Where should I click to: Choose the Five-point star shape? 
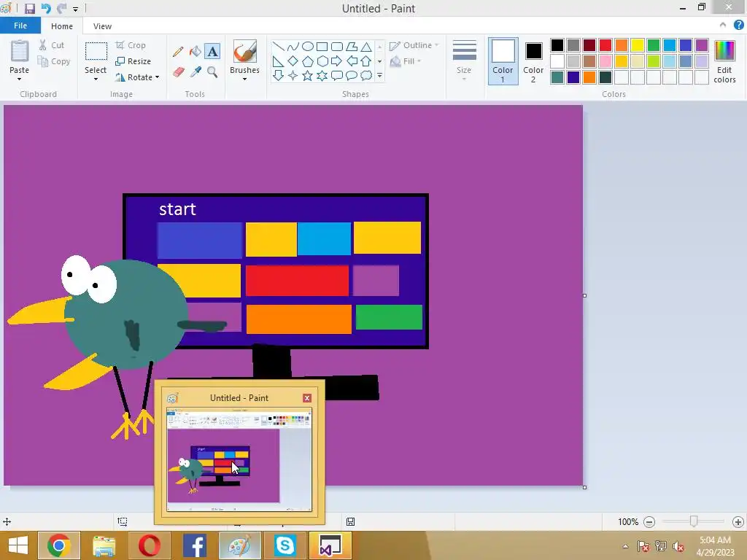click(308, 75)
